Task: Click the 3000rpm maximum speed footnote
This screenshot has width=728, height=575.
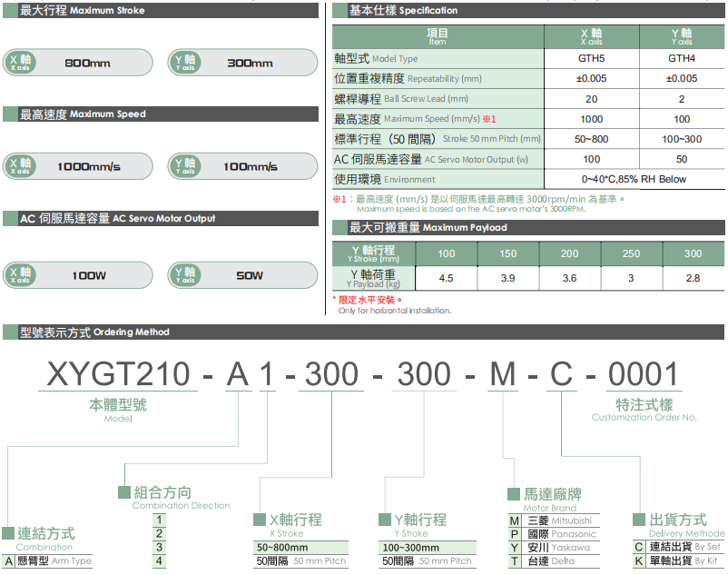Action: pos(478,203)
